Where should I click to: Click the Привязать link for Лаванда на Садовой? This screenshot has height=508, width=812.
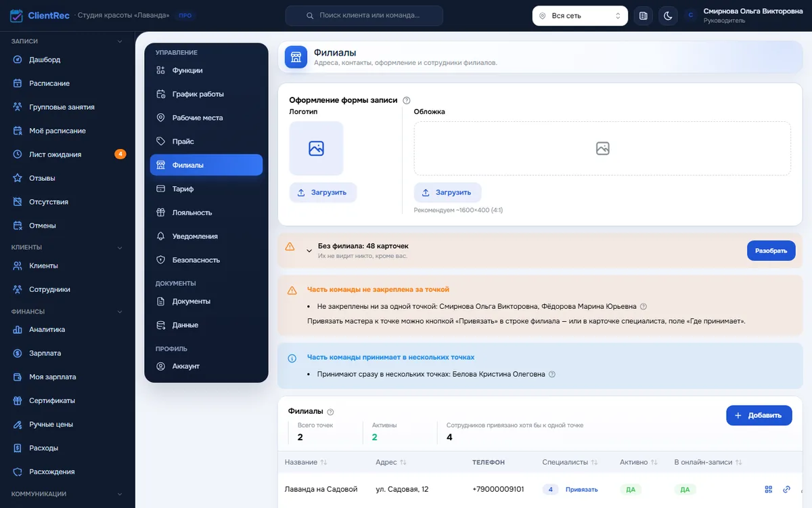pos(582,490)
